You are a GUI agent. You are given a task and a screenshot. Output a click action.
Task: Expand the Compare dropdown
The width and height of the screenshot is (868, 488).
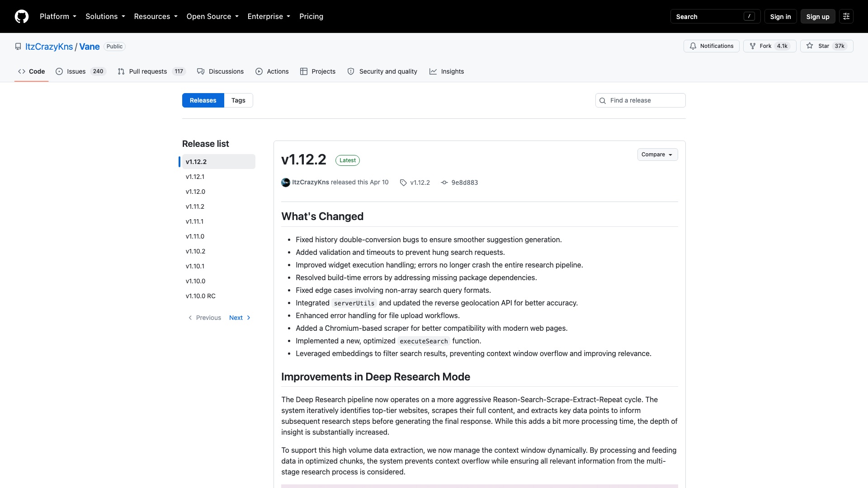coord(657,155)
